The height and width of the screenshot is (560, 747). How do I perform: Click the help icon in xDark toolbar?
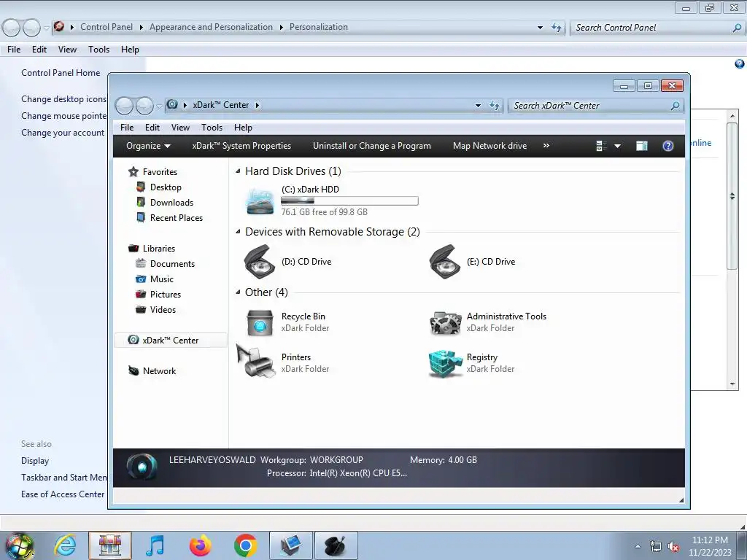point(668,146)
